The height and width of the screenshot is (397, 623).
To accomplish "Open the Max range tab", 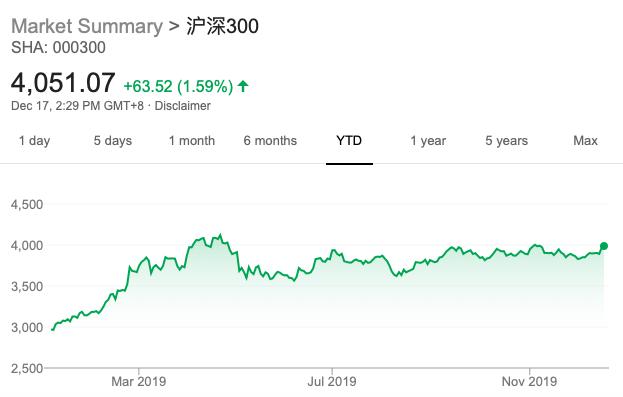I will 585,141.
